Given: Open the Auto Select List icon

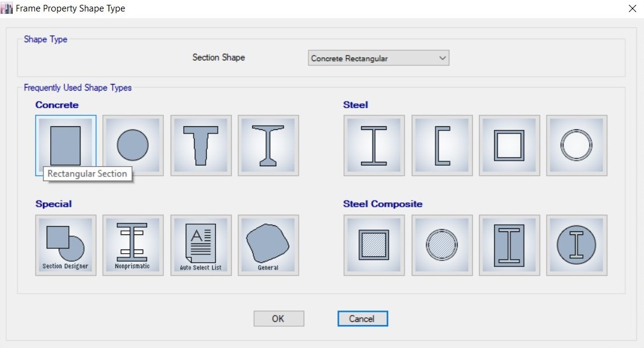Looking at the screenshot, I should [200, 245].
